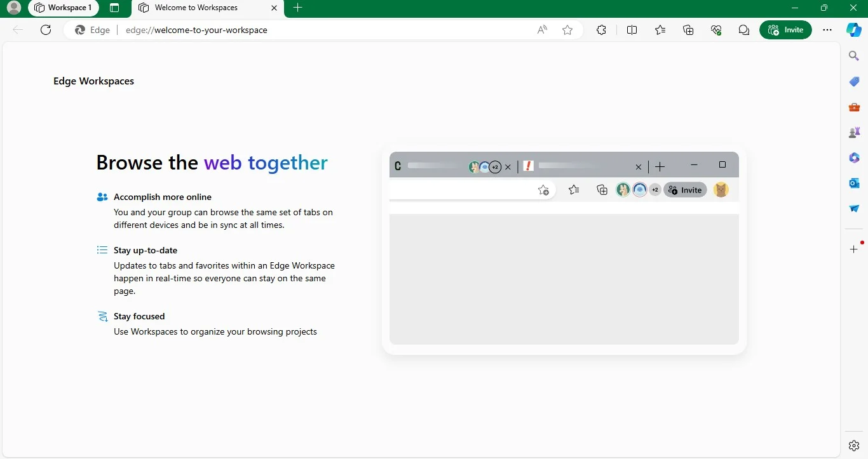Open sidebar settings gear
The width and height of the screenshot is (868, 459).
[x=854, y=445]
